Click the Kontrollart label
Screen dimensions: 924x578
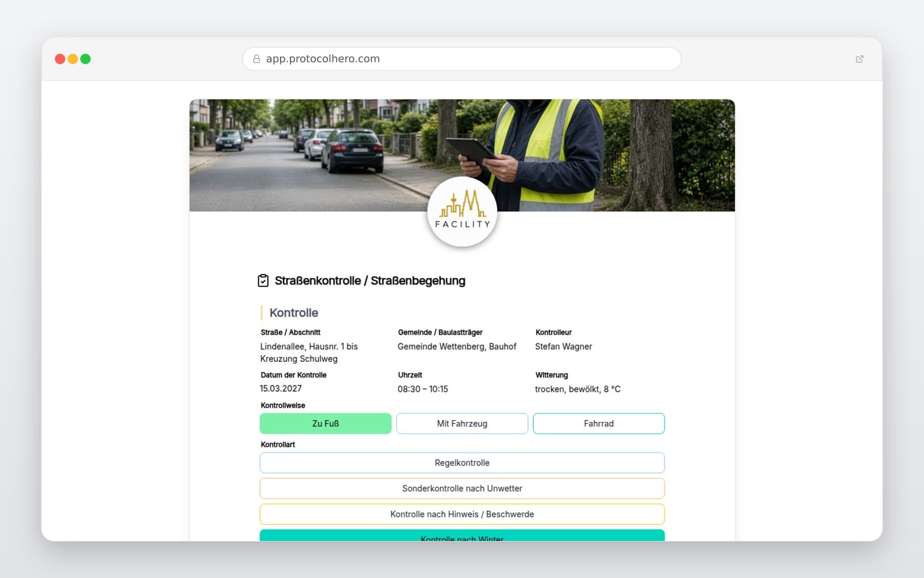tap(278, 444)
